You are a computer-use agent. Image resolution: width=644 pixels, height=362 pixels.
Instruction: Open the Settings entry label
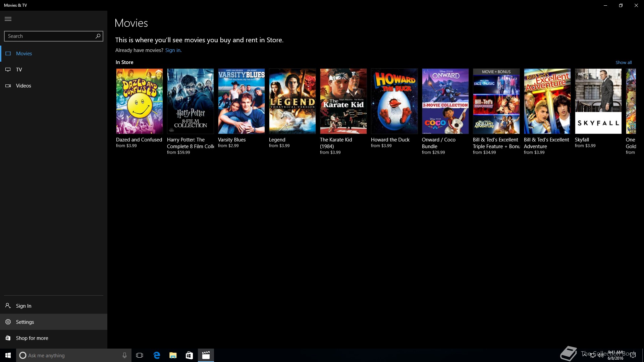[x=25, y=322]
